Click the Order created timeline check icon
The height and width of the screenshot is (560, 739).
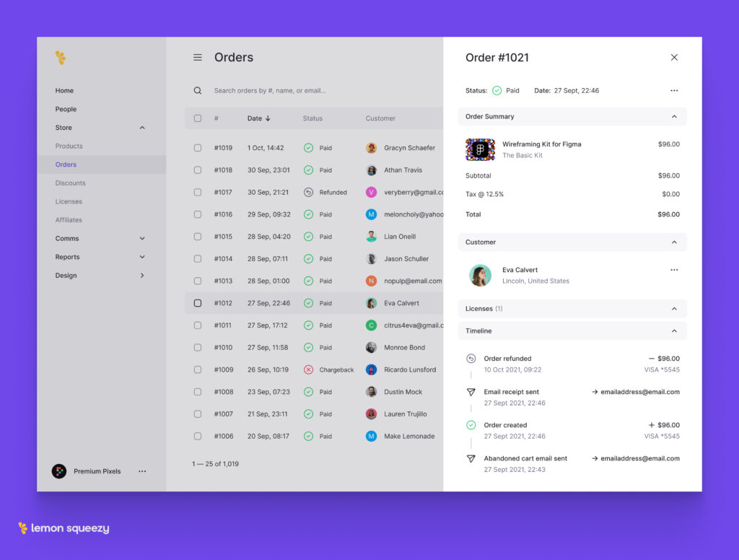coord(471,425)
